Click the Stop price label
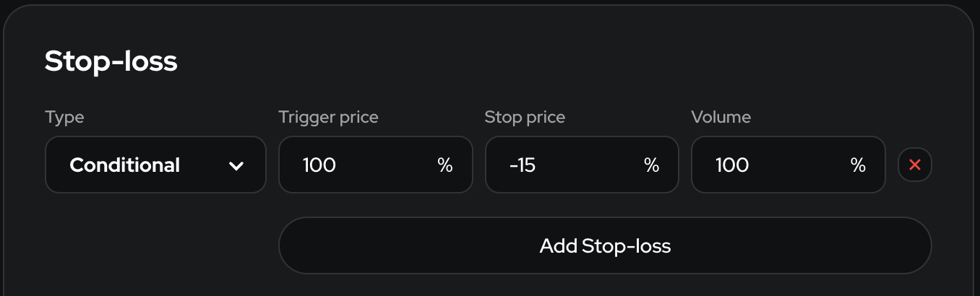 (525, 117)
